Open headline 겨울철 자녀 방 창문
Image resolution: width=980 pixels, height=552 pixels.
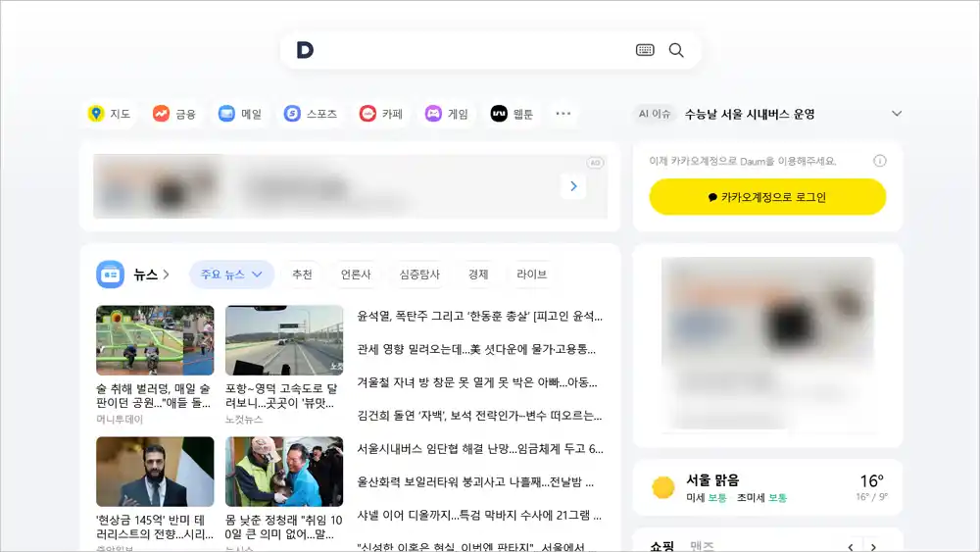pos(477,382)
